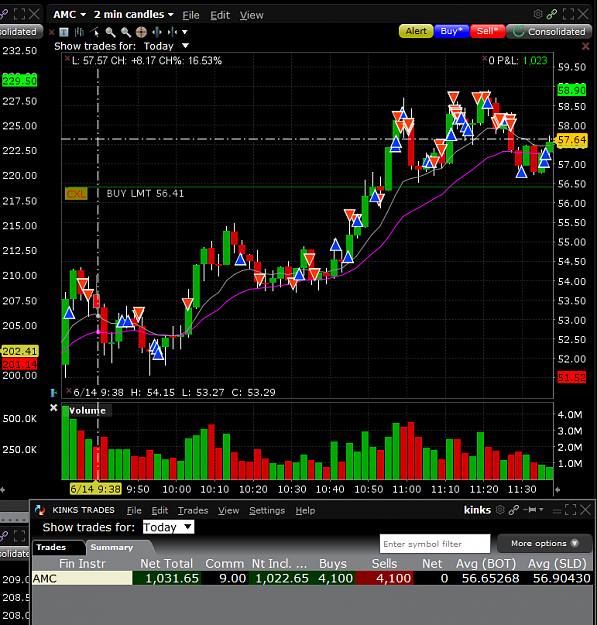Open the chart File menu
Image resolution: width=597 pixels, height=625 pixels.
[x=191, y=15]
